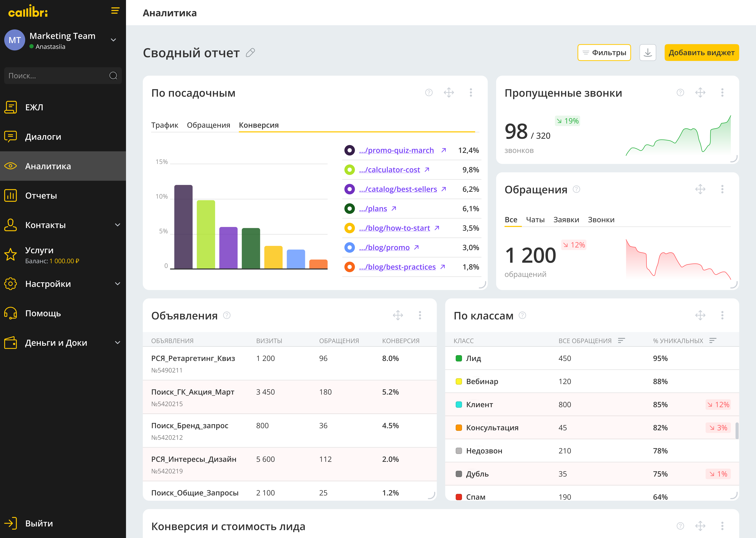Expand the Marketing Team account dropdown
Viewport: 756px width, 538px height.
(x=113, y=40)
